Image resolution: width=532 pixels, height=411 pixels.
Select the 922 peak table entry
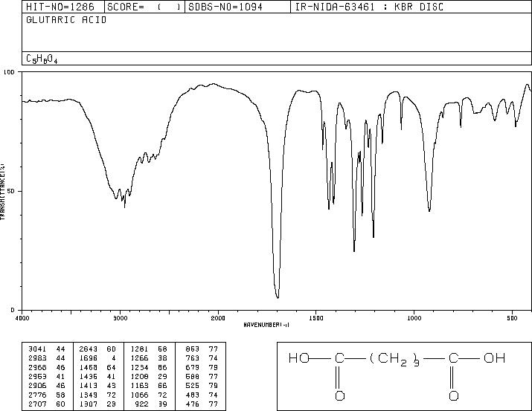point(141,404)
